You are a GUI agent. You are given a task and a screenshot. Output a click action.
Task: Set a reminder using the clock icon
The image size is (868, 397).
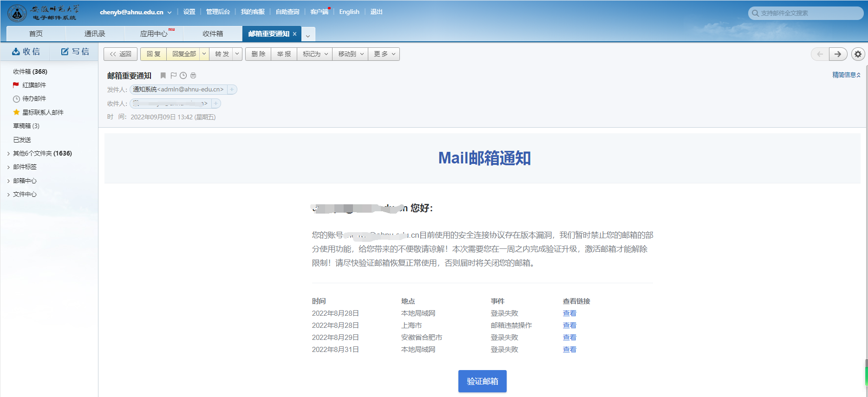[183, 76]
